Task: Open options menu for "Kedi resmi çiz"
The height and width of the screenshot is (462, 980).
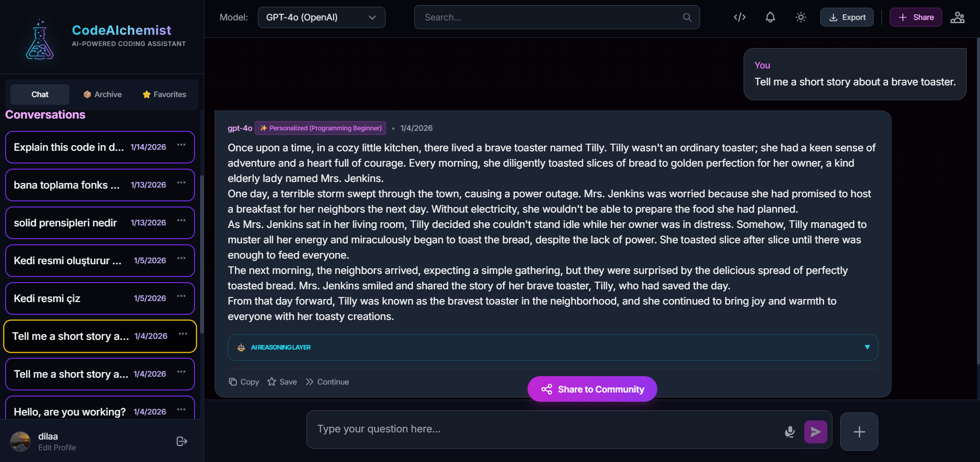Action: [181, 296]
